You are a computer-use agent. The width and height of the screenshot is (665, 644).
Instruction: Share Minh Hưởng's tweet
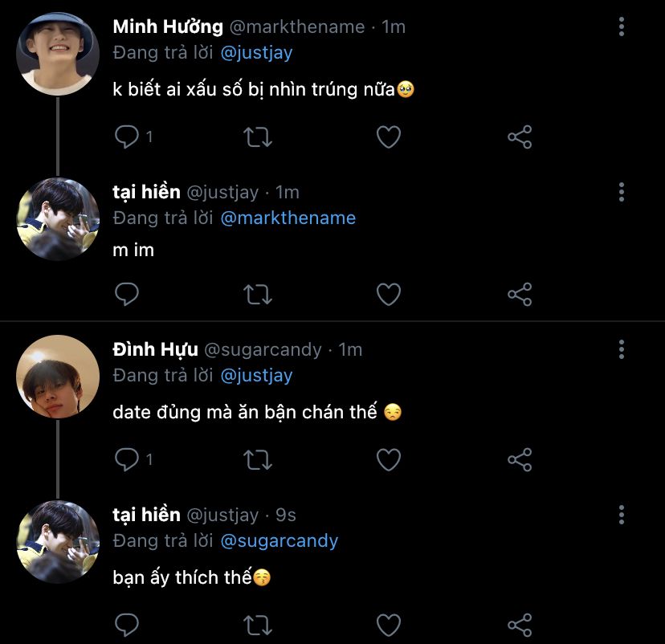(520, 137)
